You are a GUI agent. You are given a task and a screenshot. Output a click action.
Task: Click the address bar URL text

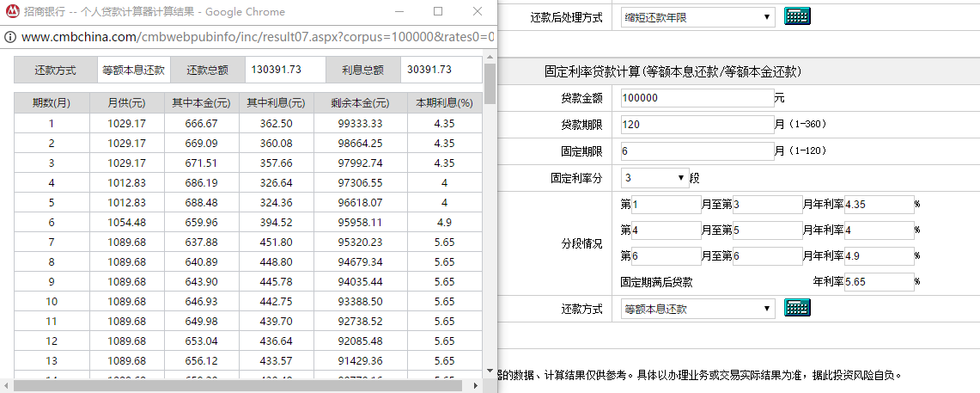[258, 36]
